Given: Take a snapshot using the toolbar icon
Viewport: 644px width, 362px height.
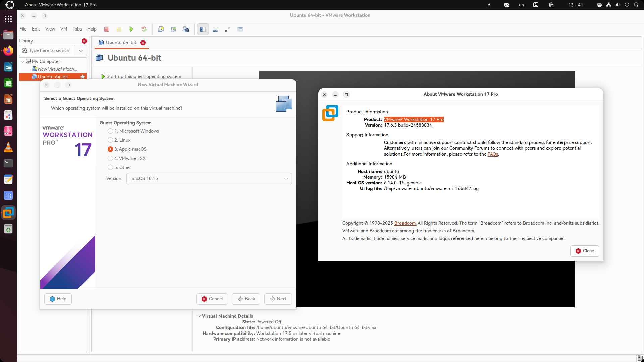Looking at the screenshot, I should (x=161, y=29).
